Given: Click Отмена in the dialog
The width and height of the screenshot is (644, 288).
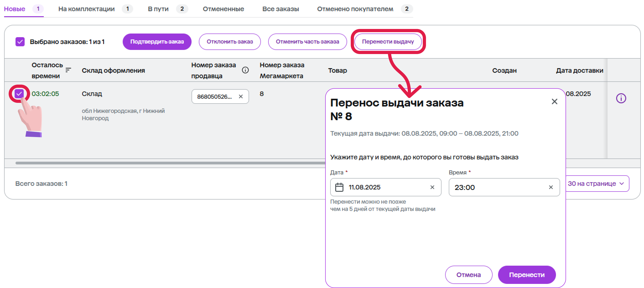Looking at the screenshot, I should 468,275.
